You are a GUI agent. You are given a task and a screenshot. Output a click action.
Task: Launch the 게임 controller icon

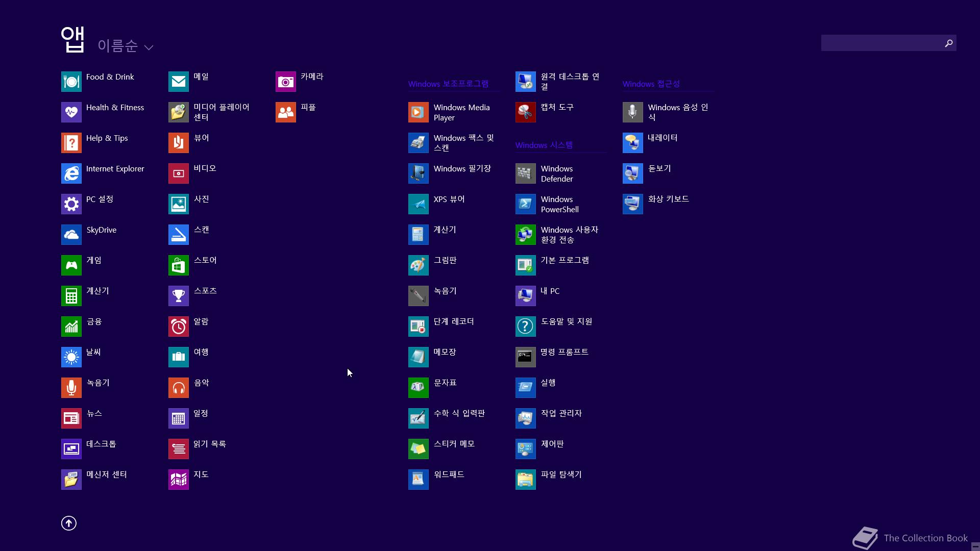tap(71, 265)
